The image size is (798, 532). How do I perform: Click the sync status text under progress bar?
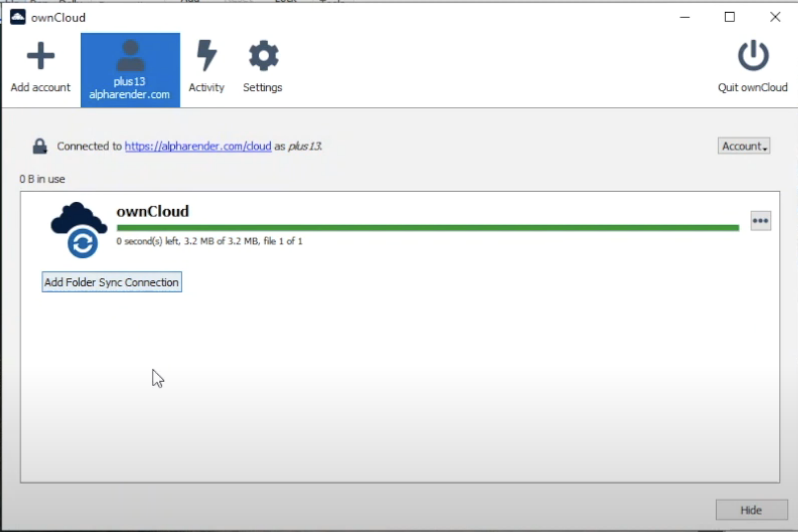click(x=209, y=241)
